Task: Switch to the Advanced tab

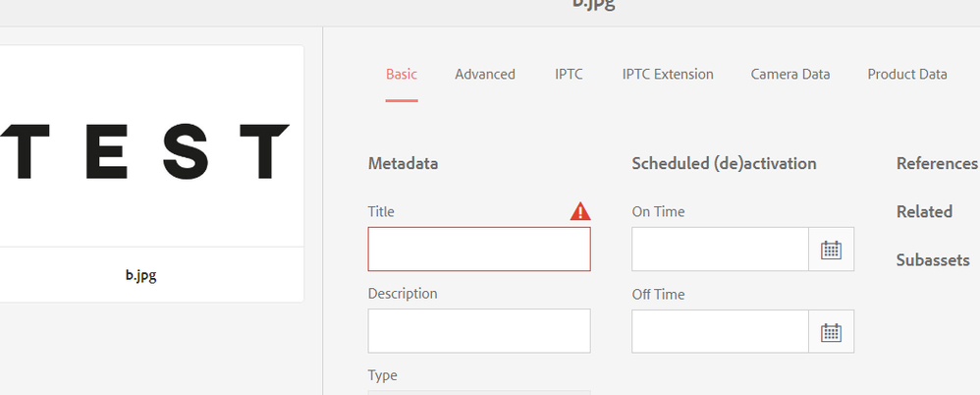Action: (x=485, y=74)
